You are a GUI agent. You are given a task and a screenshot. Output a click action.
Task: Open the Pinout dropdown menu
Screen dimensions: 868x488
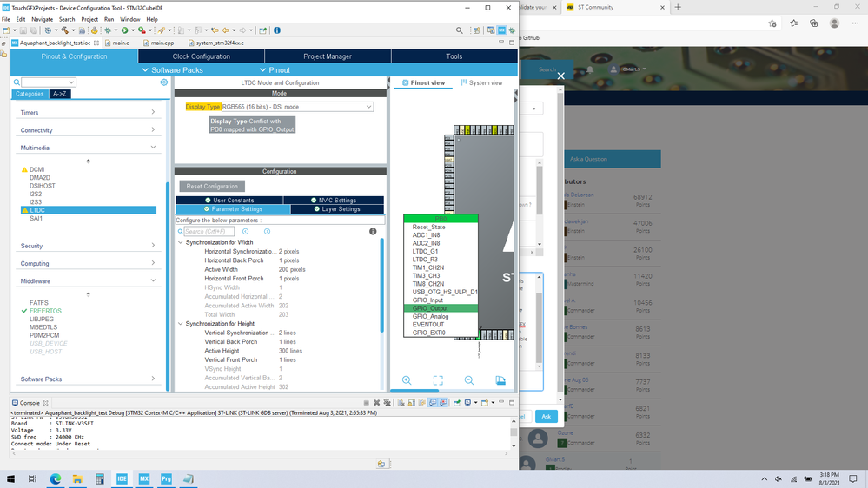[275, 70]
